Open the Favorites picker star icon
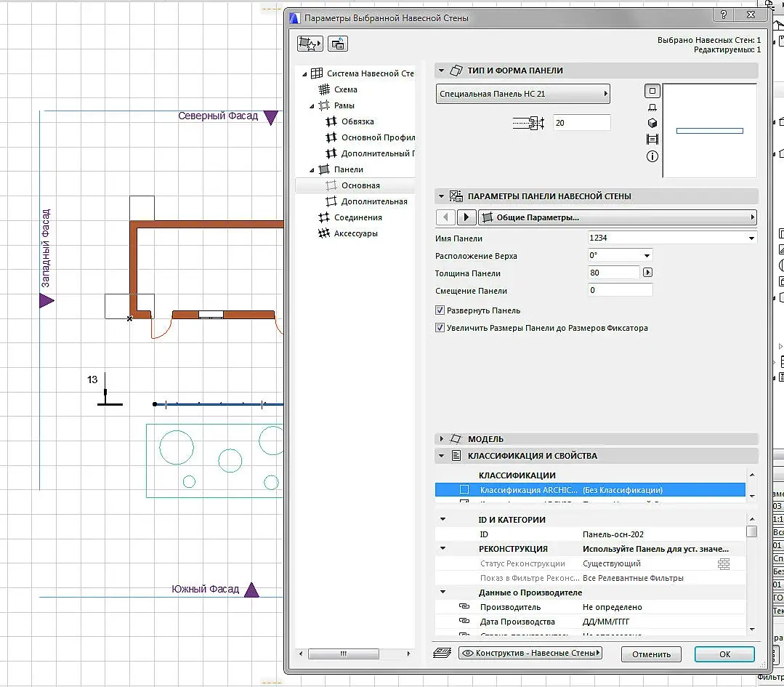The height and width of the screenshot is (687, 784). 310,44
